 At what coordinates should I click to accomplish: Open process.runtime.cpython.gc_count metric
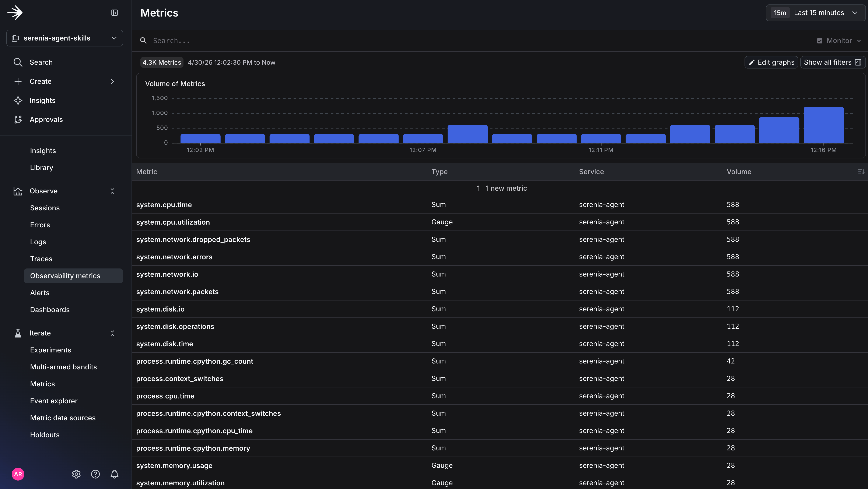[500, 361]
